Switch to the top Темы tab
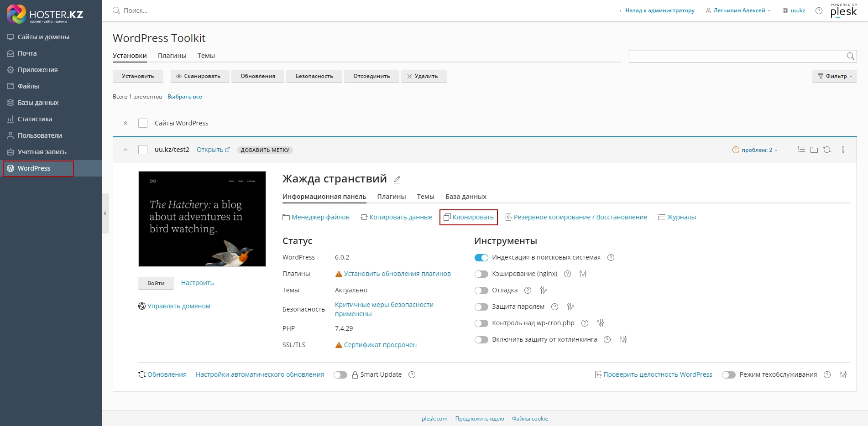The height and width of the screenshot is (426, 868). tap(206, 56)
